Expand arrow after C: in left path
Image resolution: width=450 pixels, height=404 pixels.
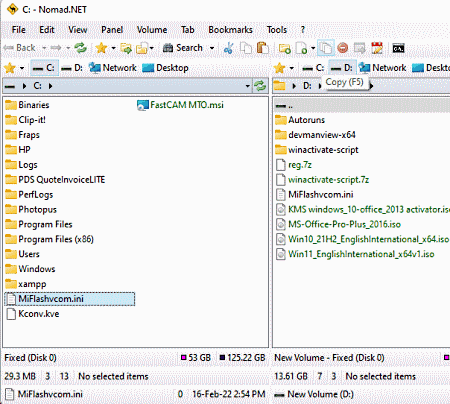[x=50, y=86]
